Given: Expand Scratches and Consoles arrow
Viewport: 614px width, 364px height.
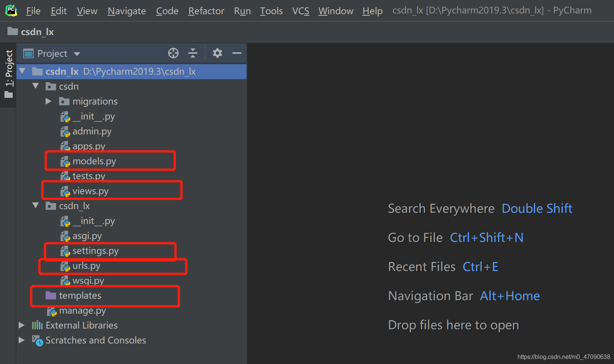Looking at the screenshot, I should point(21,340).
